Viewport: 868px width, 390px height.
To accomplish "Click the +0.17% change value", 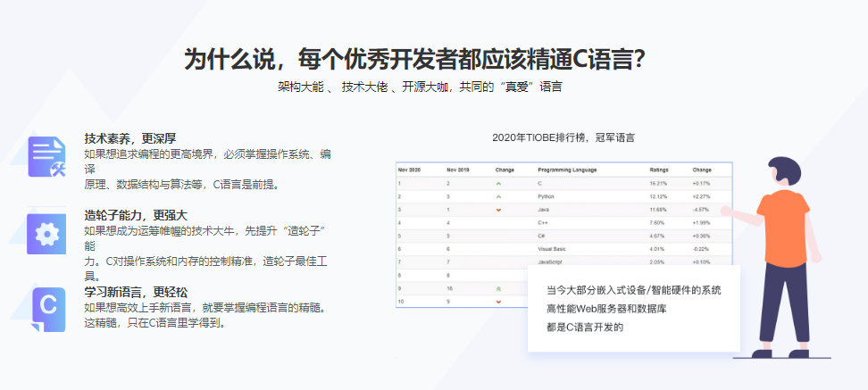I will pyautogui.click(x=701, y=183).
